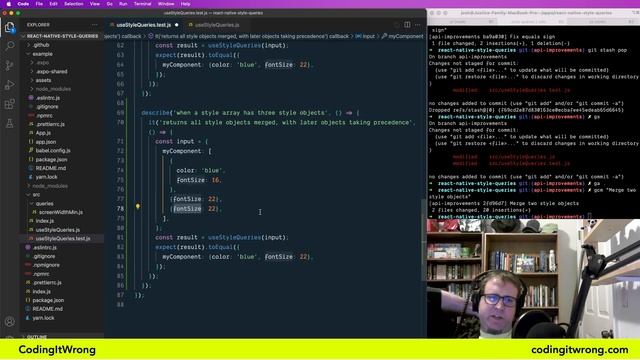Image resolution: width=640 pixels, height=360 pixels.
Task: Select useStyleQueries.test.js in explorer
Action: (62, 238)
